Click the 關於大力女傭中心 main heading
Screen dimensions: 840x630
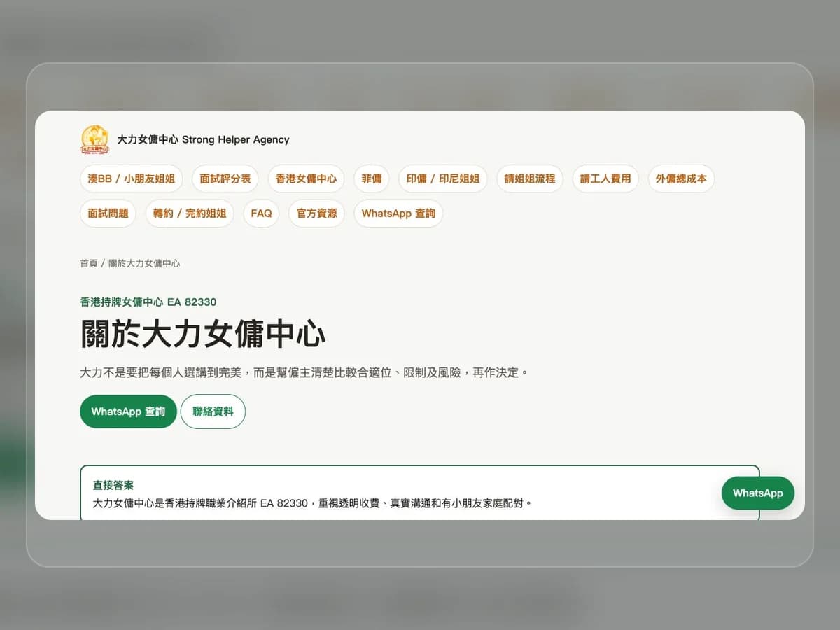pyautogui.click(x=203, y=335)
